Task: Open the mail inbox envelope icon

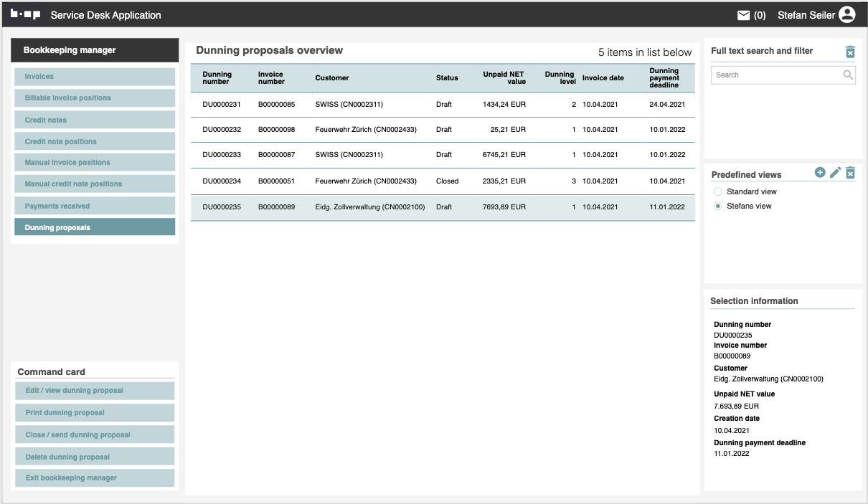Action: [x=744, y=15]
